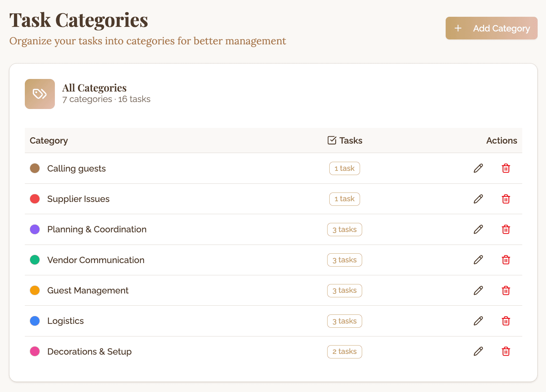Image resolution: width=546 pixels, height=392 pixels.
Task: Click the "3 tasks" badge for Planning & Coordination
Action: [345, 230]
